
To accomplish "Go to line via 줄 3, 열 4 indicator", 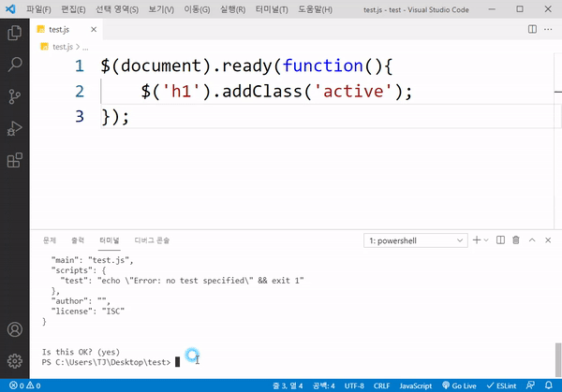I will [x=288, y=385].
